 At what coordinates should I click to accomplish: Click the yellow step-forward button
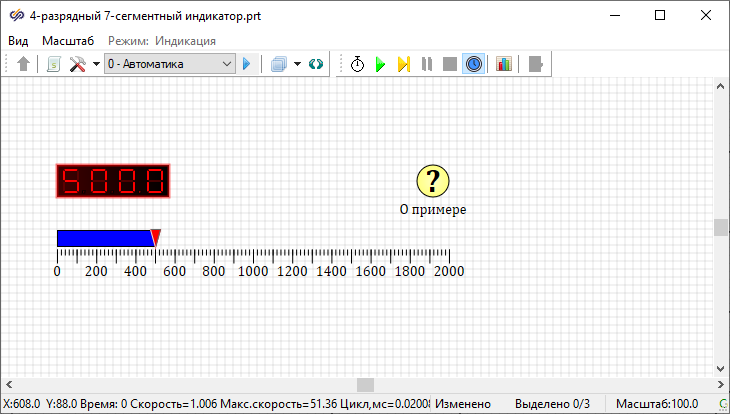point(404,64)
